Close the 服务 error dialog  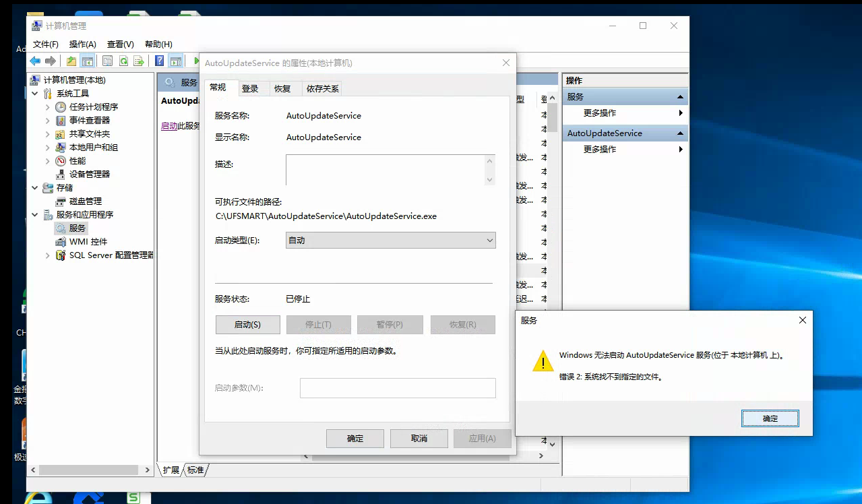802,320
